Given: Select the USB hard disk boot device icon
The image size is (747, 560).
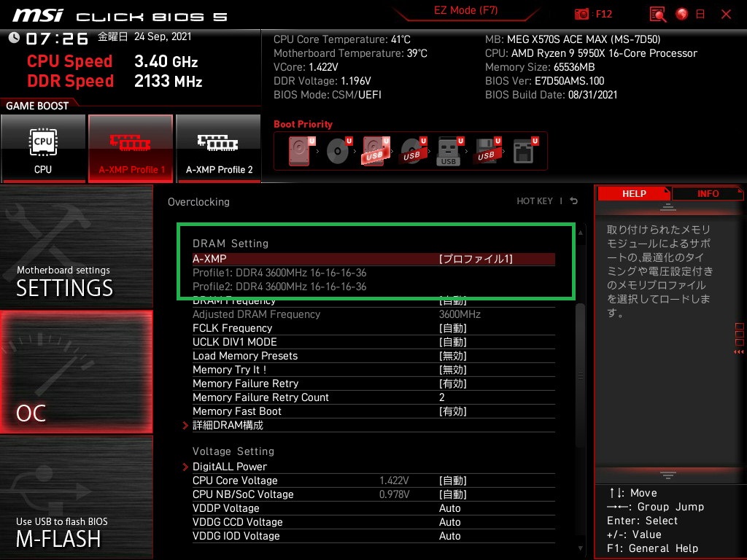Looking at the screenshot, I should [376, 151].
